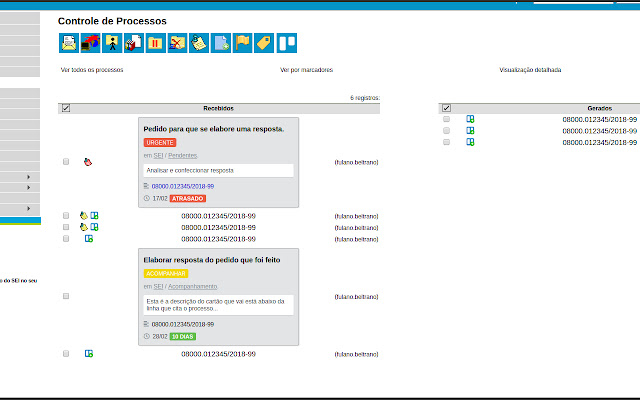Click the Concluir Processo red-X folder icon
Image resolution: width=640 pixels, height=400 pixels.
pos(177,43)
